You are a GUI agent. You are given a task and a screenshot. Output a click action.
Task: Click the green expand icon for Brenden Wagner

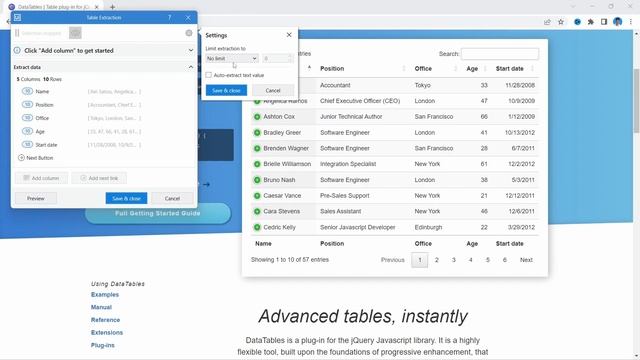coord(257,148)
